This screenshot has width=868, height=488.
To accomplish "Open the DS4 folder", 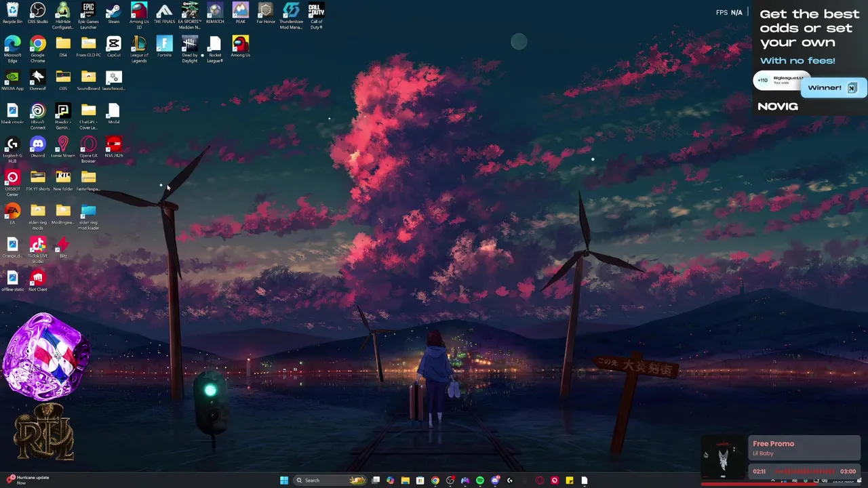I will coord(63,47).
